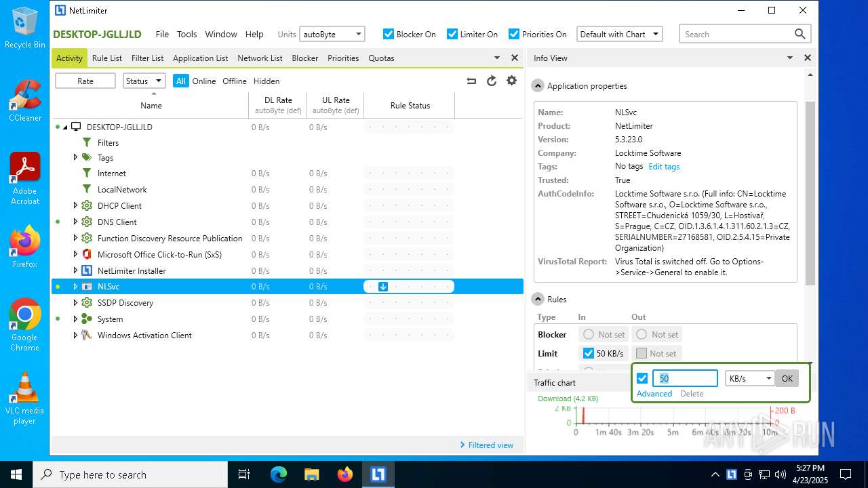Click the Delete rule link
Image resolution: width=868 pixels, height=488 pixels.
click(692, 394)
